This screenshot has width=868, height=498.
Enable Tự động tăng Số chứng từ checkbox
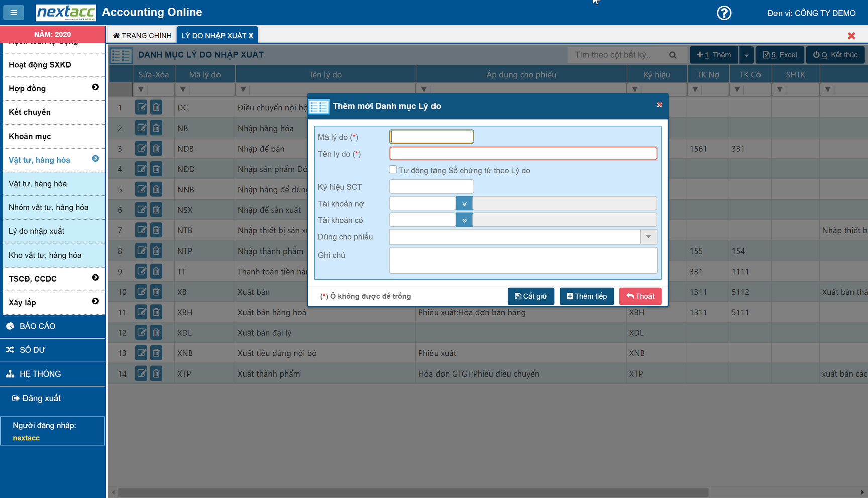393,170
